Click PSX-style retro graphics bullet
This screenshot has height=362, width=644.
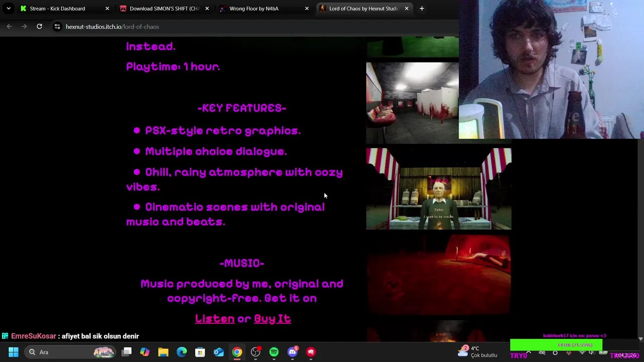[223, 131]
